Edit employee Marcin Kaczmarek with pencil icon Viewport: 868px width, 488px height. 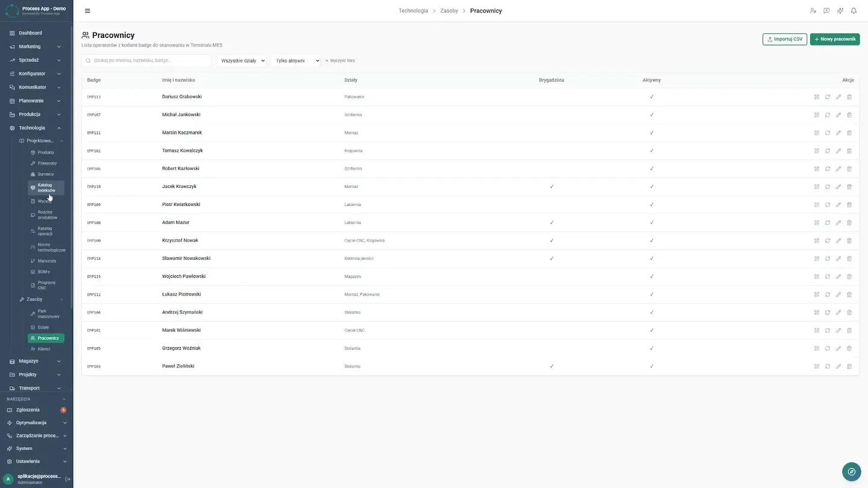(x=838, y=133)
